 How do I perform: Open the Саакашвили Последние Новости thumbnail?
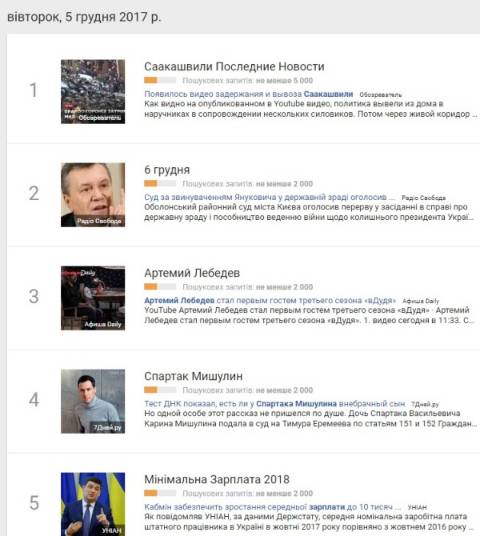(93, 92)
